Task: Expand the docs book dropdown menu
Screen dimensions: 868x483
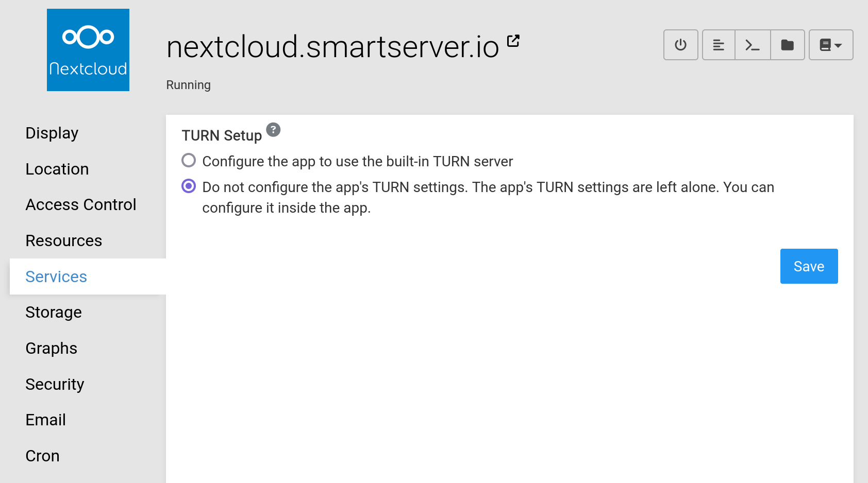Action: coord(830,45)
